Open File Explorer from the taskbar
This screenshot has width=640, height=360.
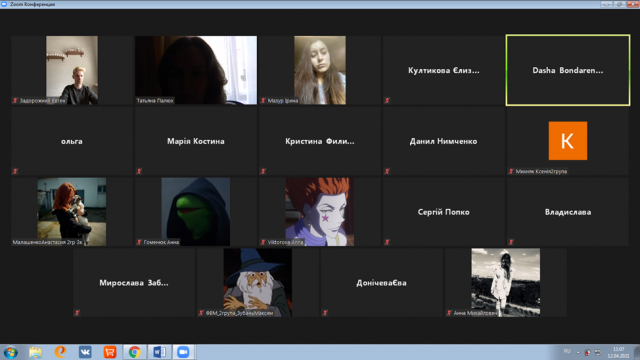[x=36, y=352]
